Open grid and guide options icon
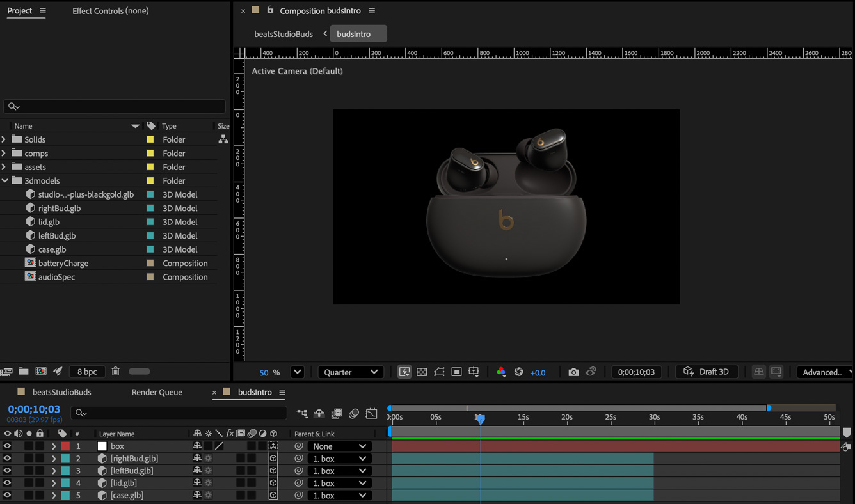Viewport: 855px width, 504px height. click(x=474, y=372)
